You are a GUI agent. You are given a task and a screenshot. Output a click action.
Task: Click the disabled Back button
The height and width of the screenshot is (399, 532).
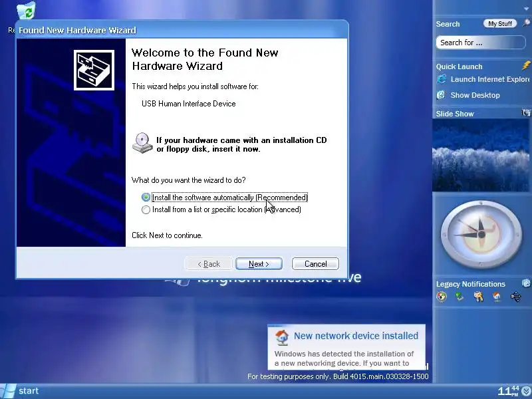point(209,264)
